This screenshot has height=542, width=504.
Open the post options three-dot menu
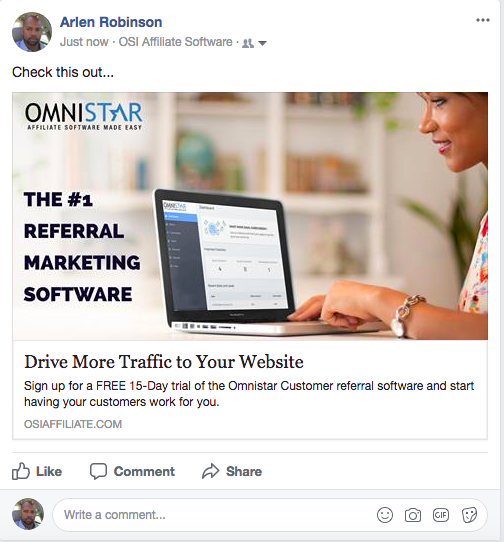coord(483,20)
